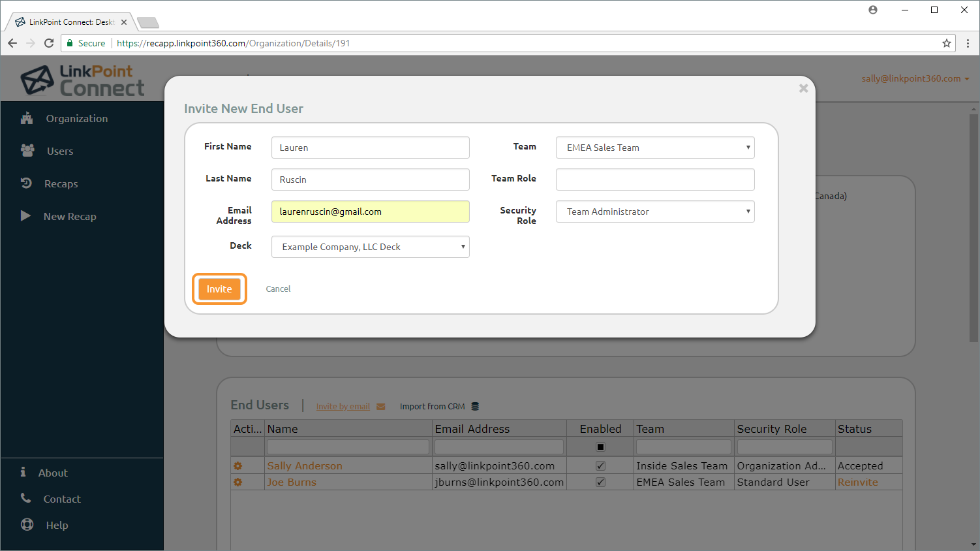Open a new browser tab
The image size is (980, 551).
point(148,23)
